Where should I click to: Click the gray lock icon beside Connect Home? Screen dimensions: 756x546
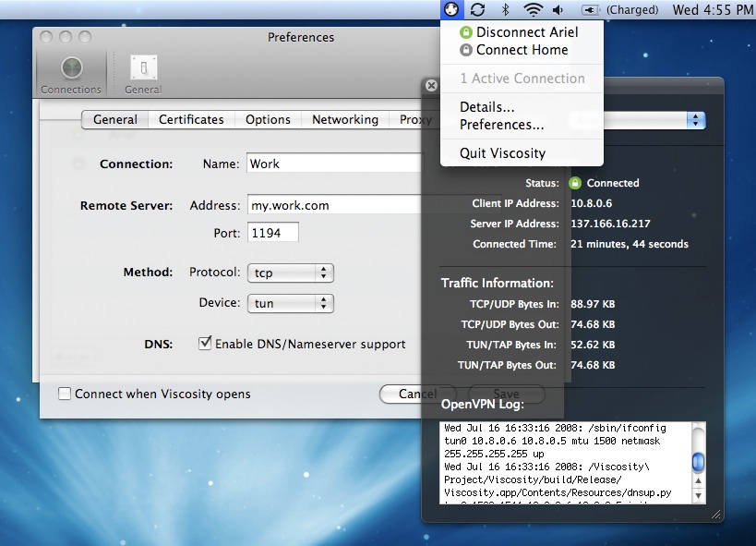point(466,50)
